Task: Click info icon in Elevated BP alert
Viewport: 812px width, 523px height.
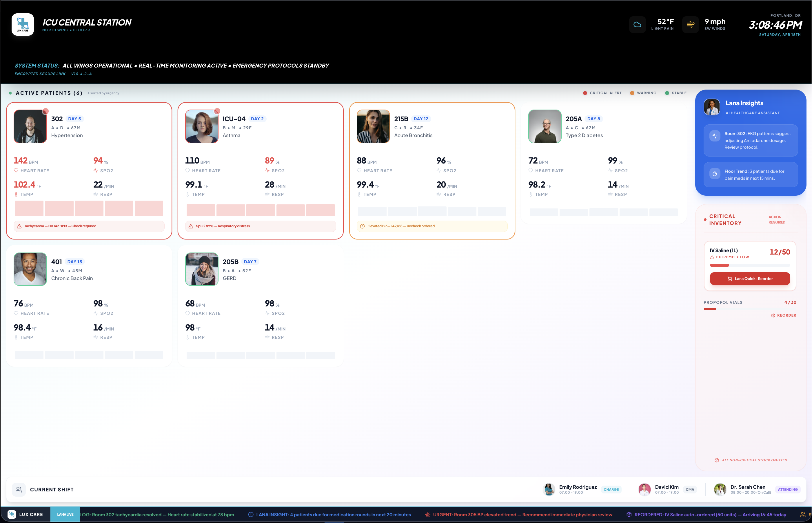Action: [362, 226]
